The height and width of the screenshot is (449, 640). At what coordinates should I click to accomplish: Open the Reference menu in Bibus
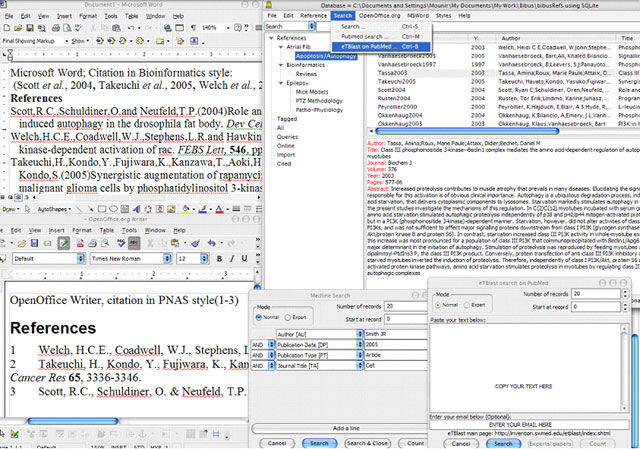point(313,16)
